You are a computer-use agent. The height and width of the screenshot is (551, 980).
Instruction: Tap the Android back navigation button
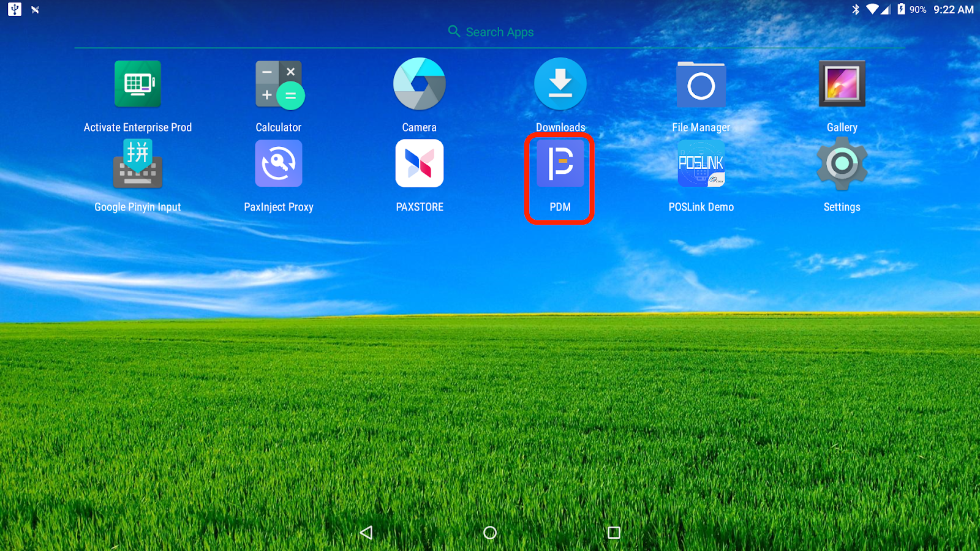(x=366, y=533)
